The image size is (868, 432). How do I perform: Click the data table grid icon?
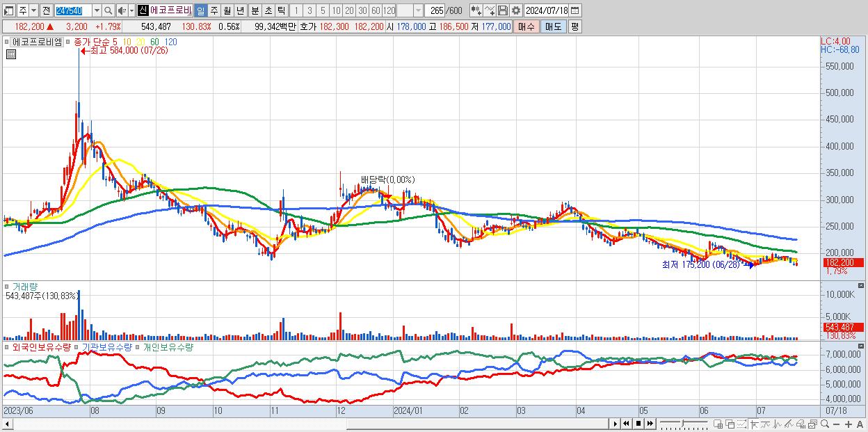pyautogui.click(x=10, y=54)
